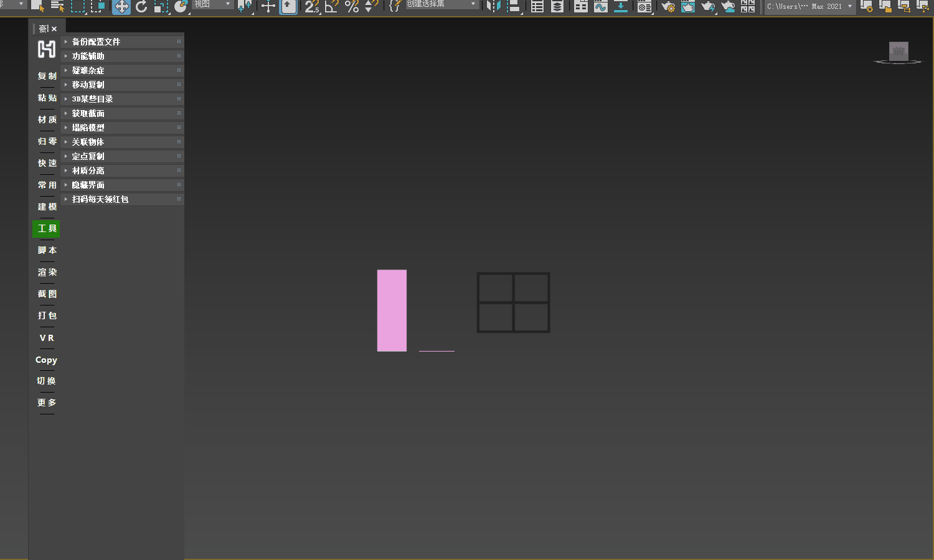
Task: Activate the Select and Scale tool
Action: [x=161, y=6]
